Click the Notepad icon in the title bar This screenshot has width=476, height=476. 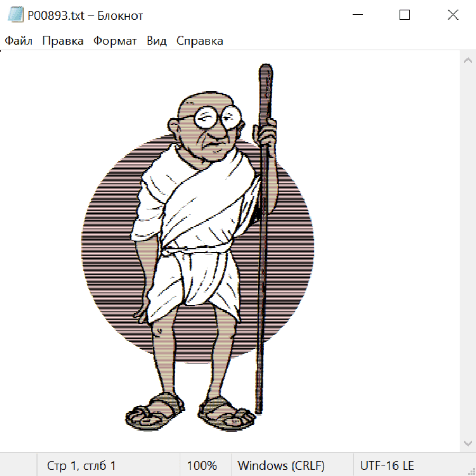(x=14, y=15)
